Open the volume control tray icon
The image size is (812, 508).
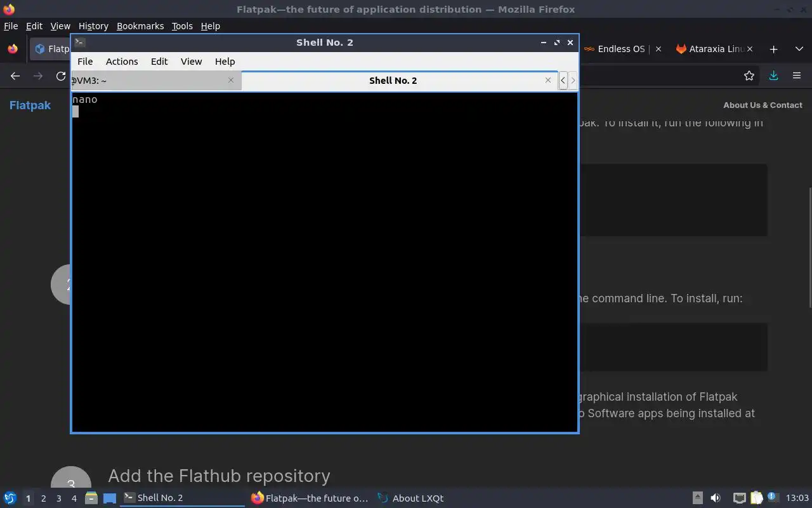point(715,498)
